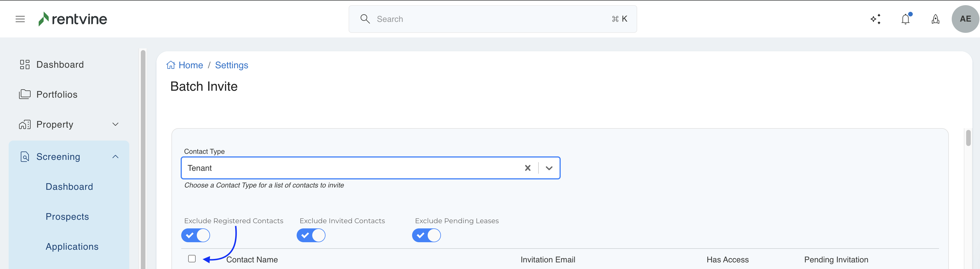
Task: Open the AE user avatar menu
Action: click(965, 19)
